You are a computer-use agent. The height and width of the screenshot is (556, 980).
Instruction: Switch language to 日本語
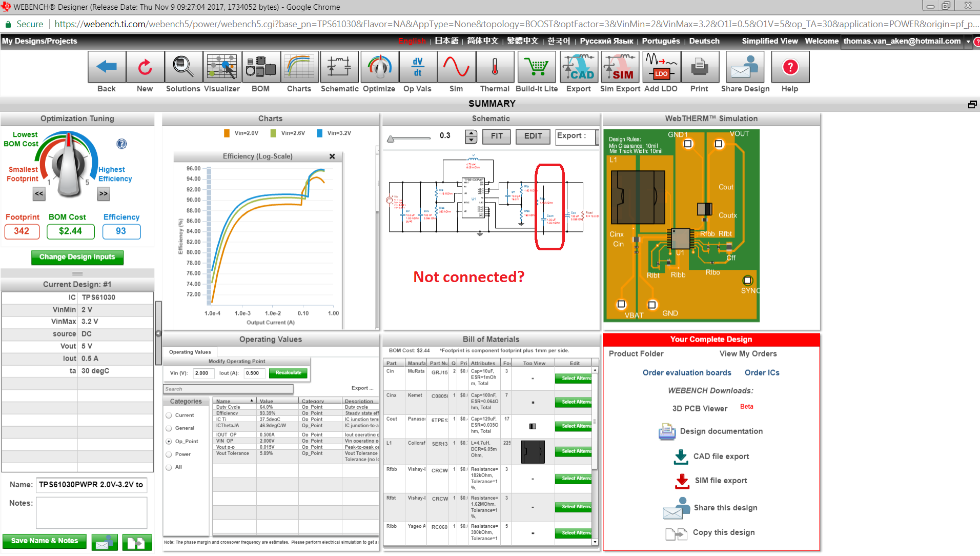point(446,41)
